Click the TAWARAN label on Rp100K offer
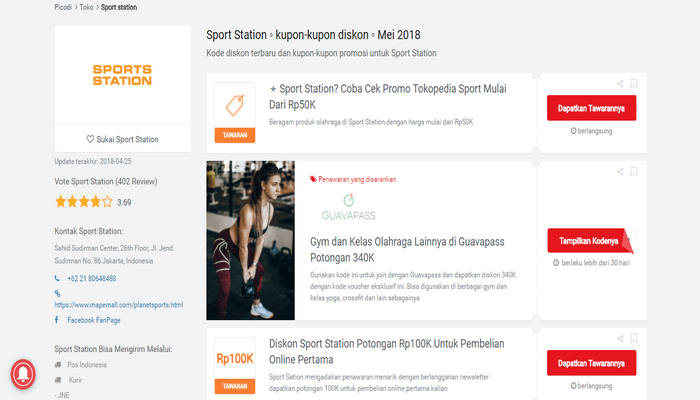Viewport: 700px width, 400px height. (235, 386)
